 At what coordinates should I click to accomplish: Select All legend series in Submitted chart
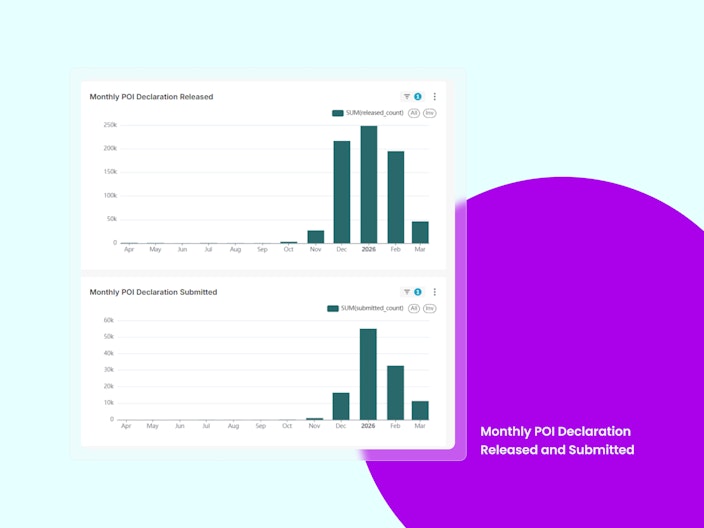(x=414, y=308)
